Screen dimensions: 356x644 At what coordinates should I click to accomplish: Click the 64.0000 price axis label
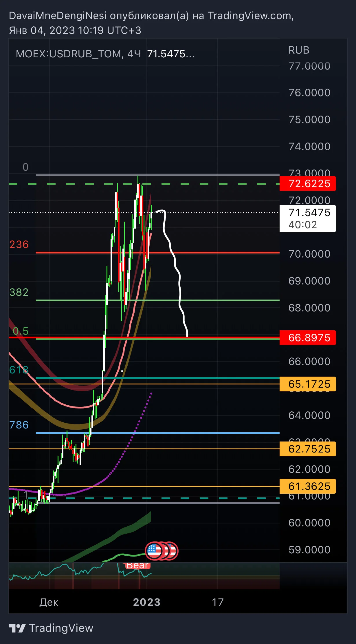point(309,415)
